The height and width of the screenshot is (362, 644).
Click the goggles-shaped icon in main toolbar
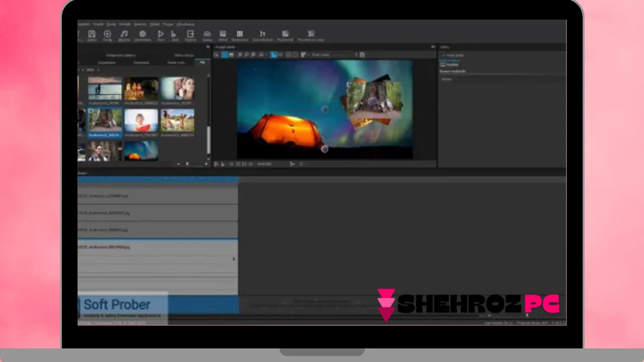tap(207, 34)
